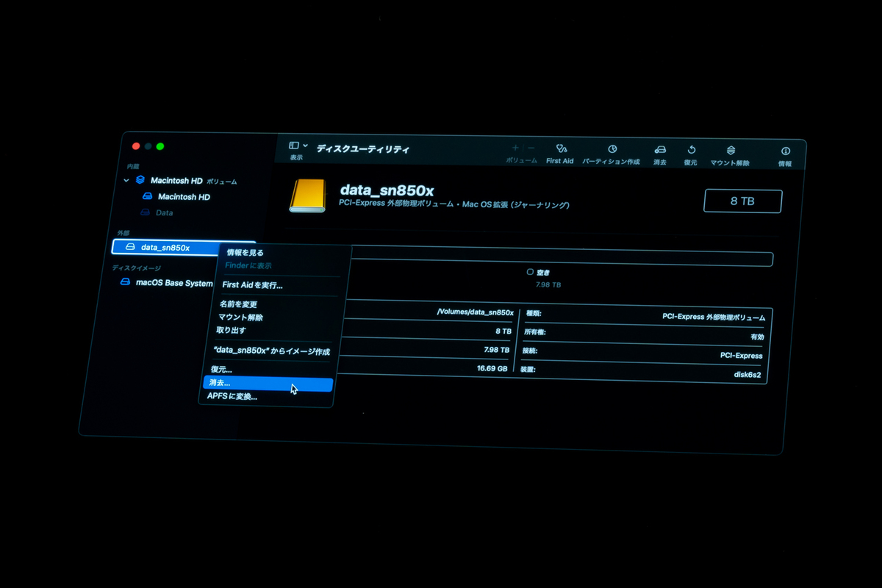Screen dimensions: 882x588
Task: Click the data_sn850x volume heading
Action: (x=387, y=190)
